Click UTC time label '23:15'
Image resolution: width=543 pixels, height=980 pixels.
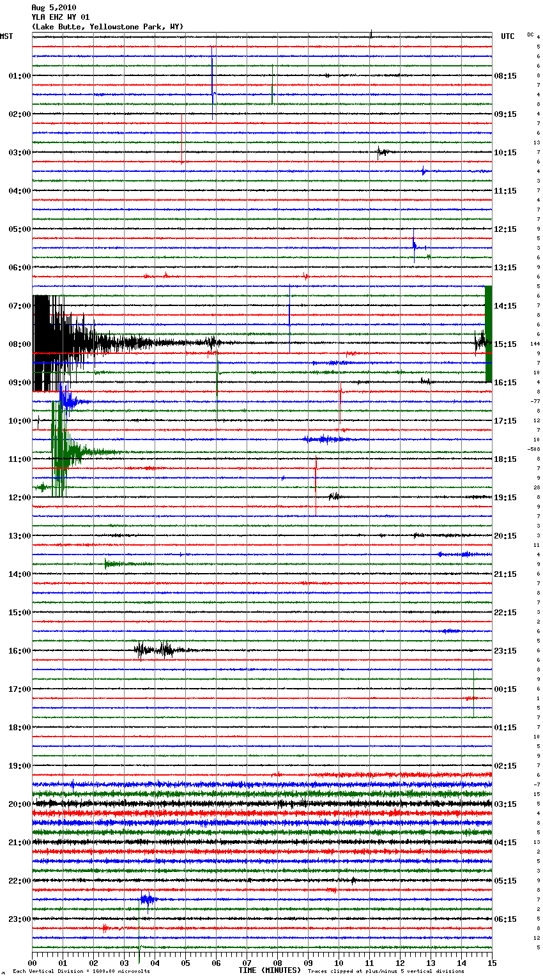(505, 651)
